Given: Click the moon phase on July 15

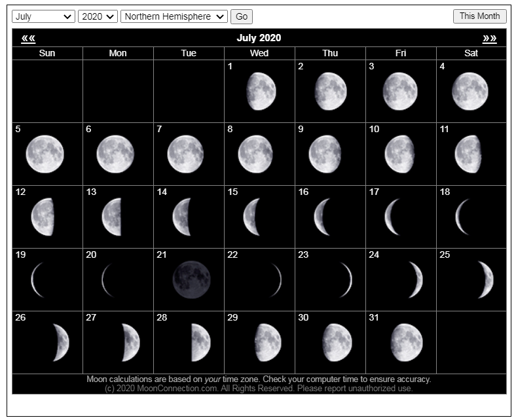Looking at the screenshot, I should [251, 217].
